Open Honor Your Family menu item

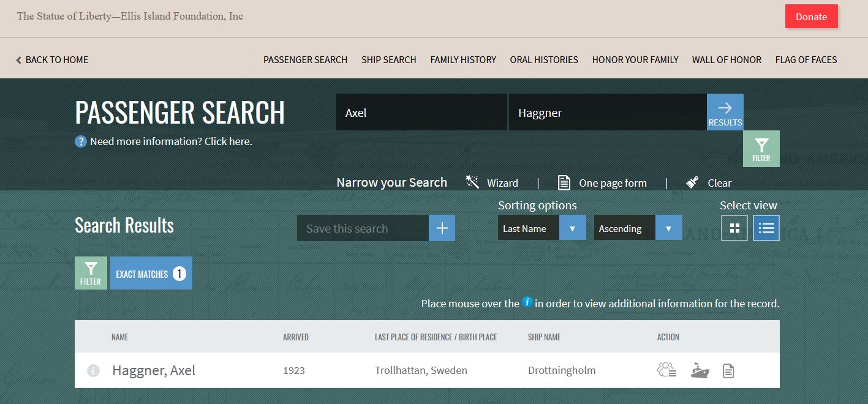635,59
